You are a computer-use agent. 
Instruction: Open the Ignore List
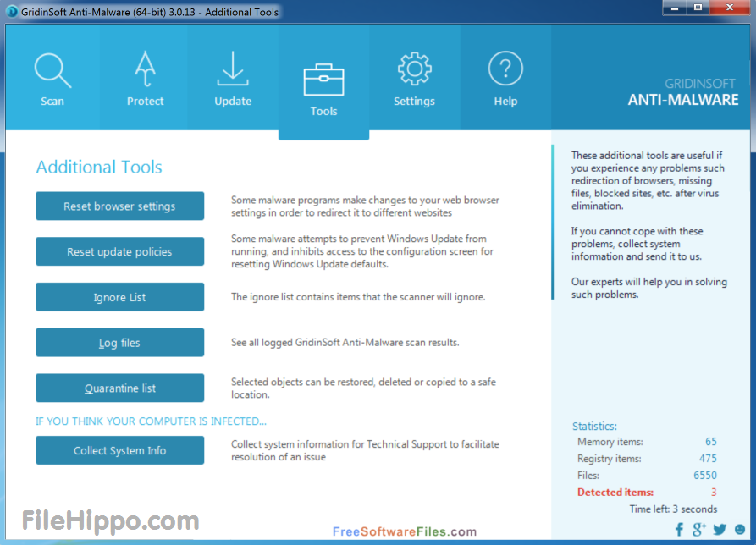coord(119,297)
